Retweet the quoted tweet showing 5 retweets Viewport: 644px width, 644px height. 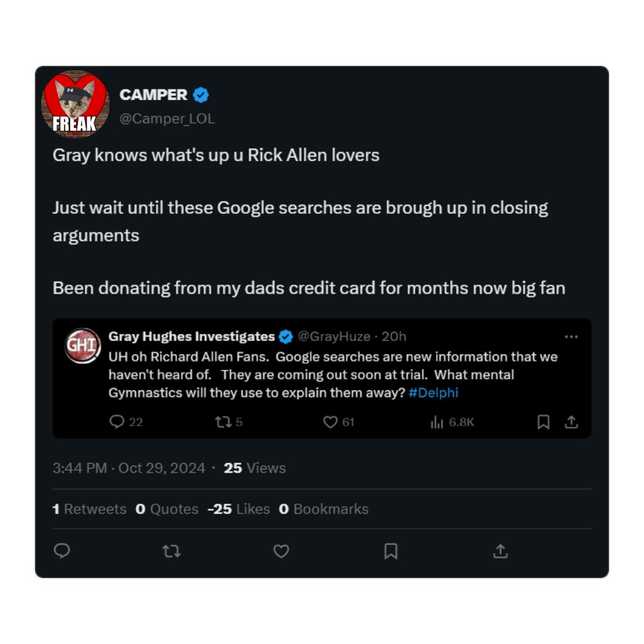tap(223, 422)
